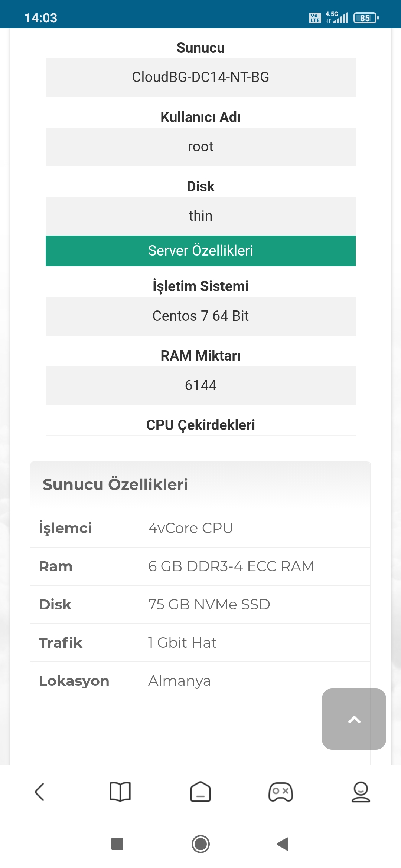
Task: Open the bookmarks book icon
Action: click(120, 792)
